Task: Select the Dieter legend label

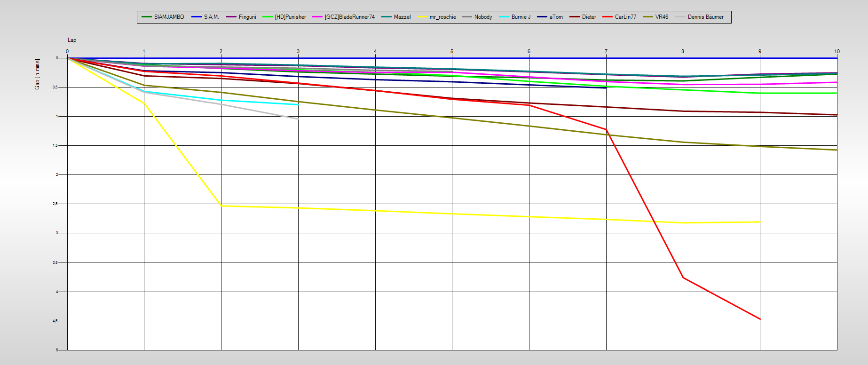Action: click(589, 17)
